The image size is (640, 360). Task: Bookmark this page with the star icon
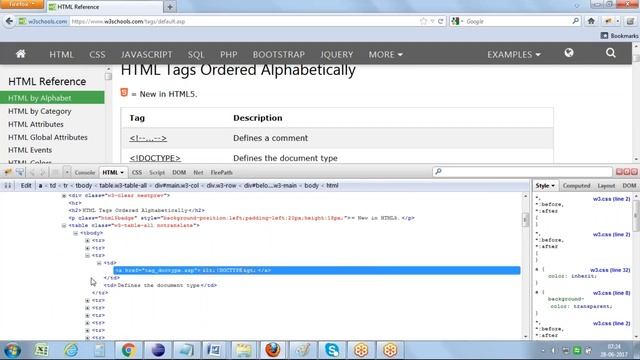coord(423,21)
